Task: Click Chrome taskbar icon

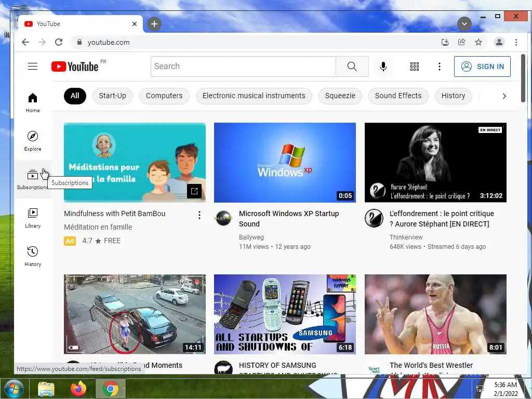Action: [x=110, y=389]
